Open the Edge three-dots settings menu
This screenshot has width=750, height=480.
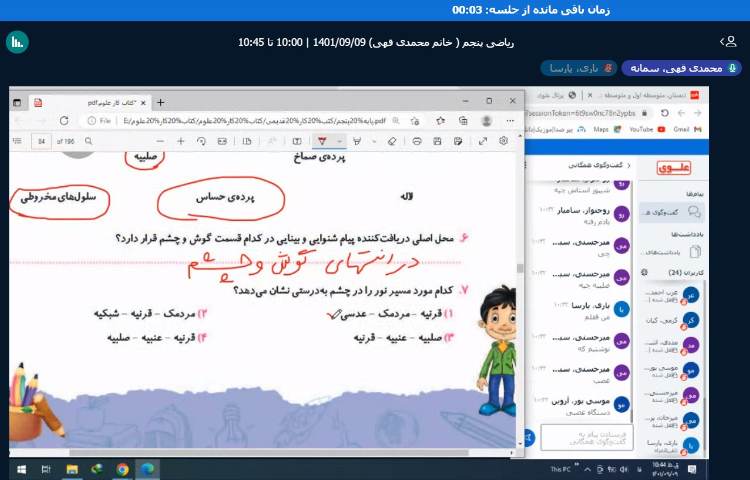pos(510,120)
